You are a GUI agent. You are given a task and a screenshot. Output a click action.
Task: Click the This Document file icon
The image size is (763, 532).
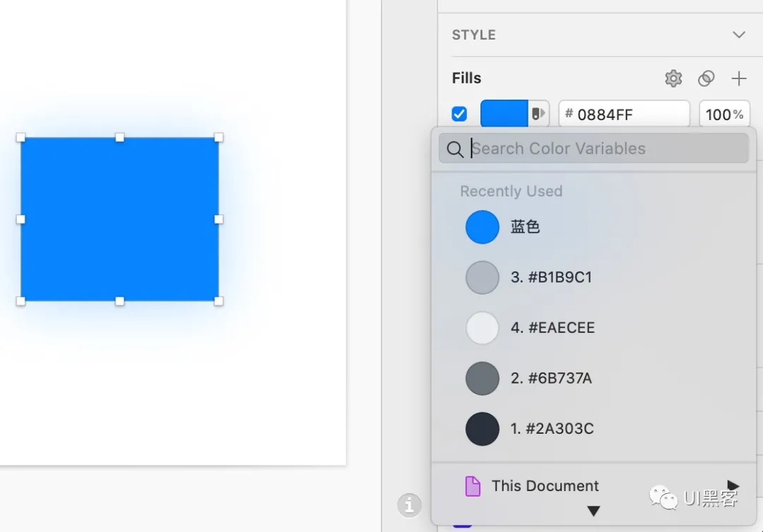[473, 486]
